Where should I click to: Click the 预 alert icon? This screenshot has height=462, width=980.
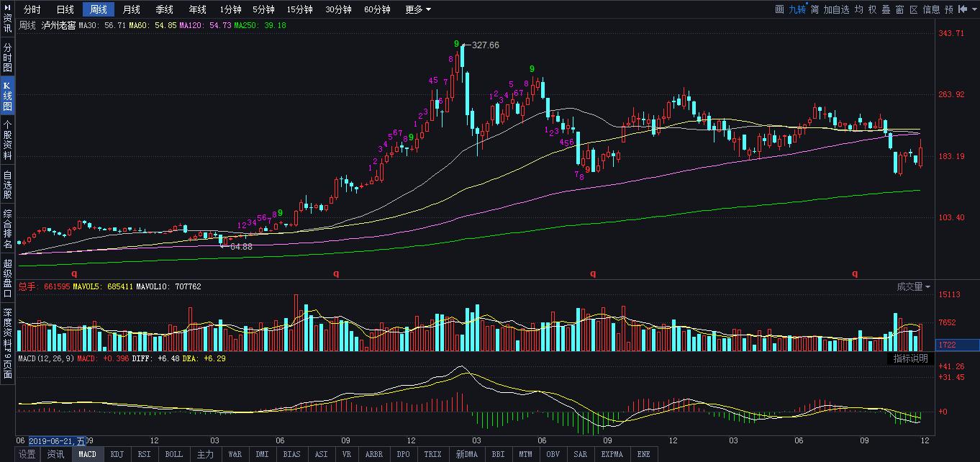point(949,9)
